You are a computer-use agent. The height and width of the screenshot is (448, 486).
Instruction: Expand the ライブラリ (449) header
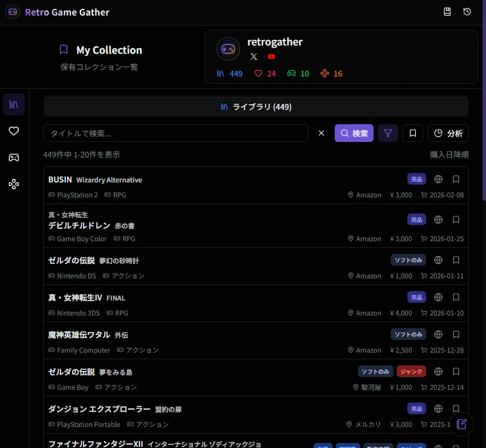[255, 106]
